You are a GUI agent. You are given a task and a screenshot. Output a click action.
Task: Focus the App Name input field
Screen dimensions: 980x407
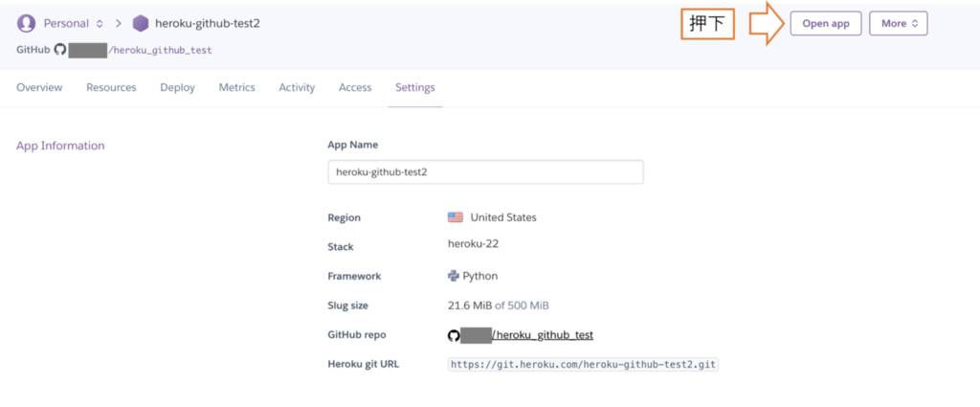pos(485,172)
